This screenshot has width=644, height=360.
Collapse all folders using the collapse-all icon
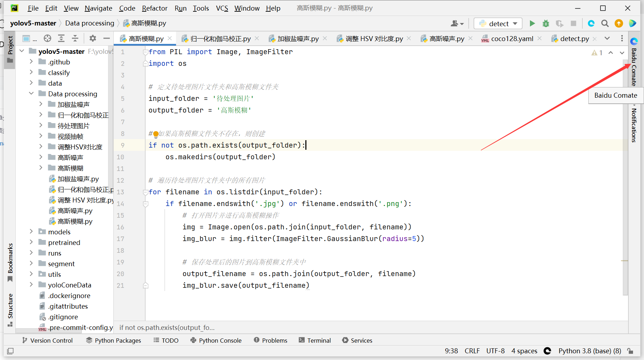(x=75, y=38)
